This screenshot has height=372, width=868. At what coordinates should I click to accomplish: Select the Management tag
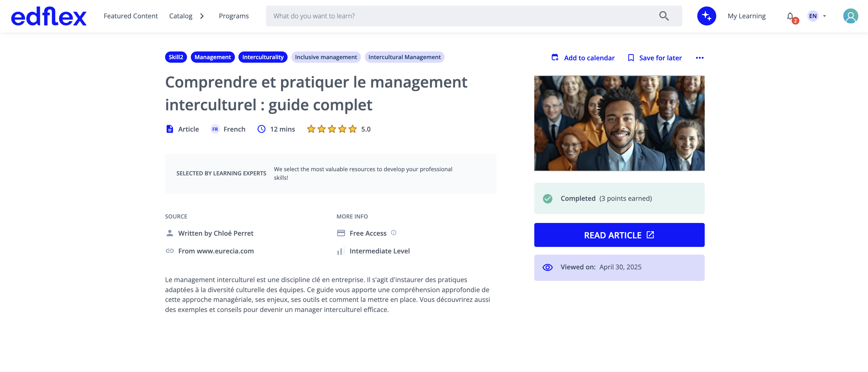212,57
